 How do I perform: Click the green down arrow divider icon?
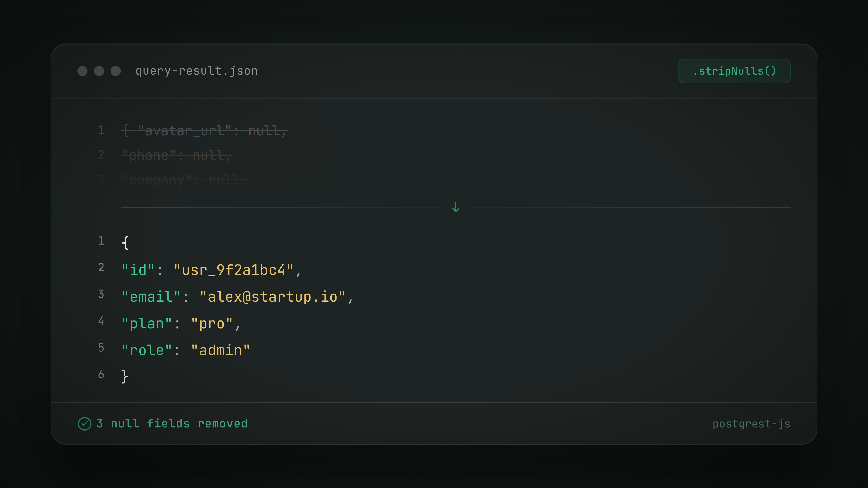pos(456,207)
